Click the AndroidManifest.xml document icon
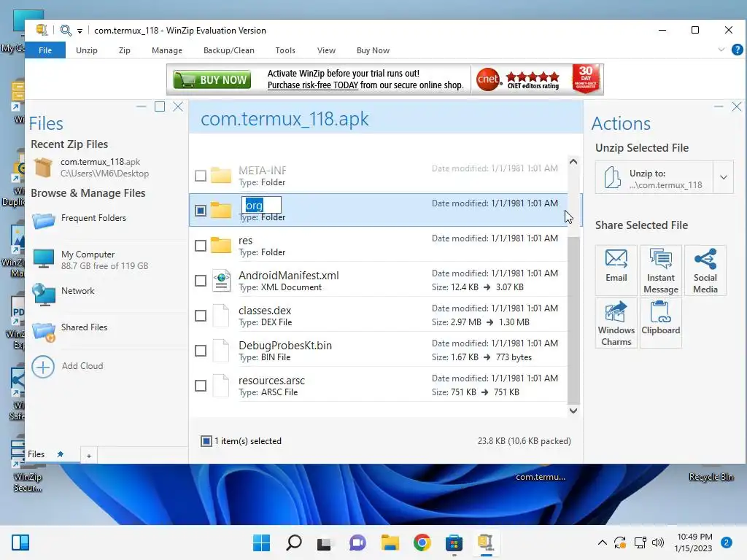747x560 pixels. click(222, 281)
